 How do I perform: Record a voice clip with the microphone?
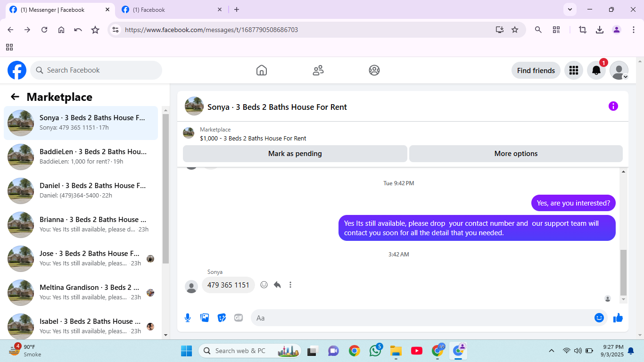click(x=188, y=318)
